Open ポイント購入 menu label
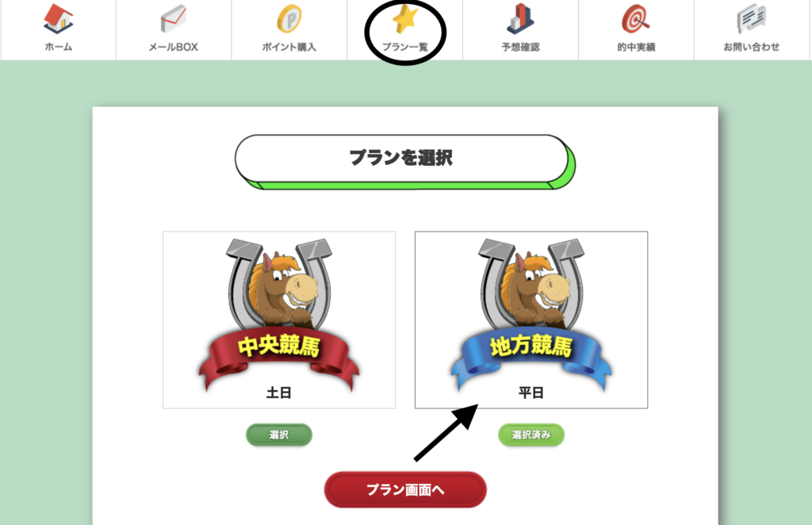The image size is (812, 525). [x=289, y=47]
